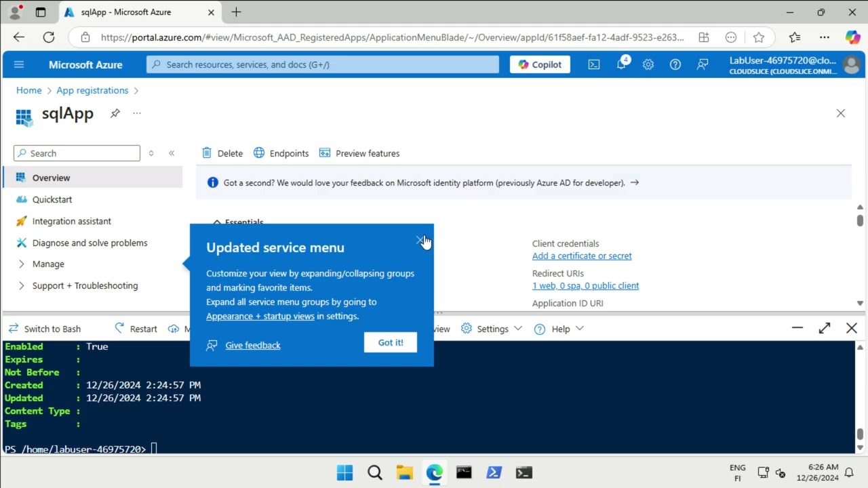Open Cloud Shell from the top bar

(594, 64)
